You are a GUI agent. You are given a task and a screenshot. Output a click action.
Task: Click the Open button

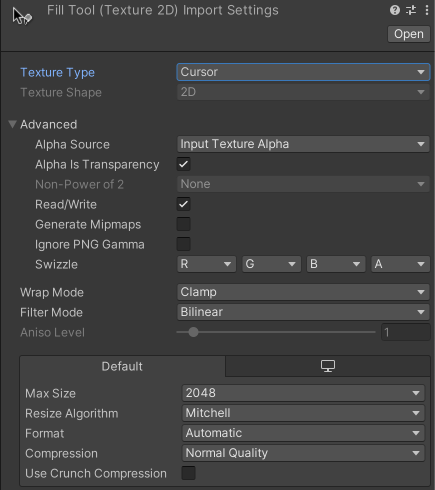click(x=409, y=34)
